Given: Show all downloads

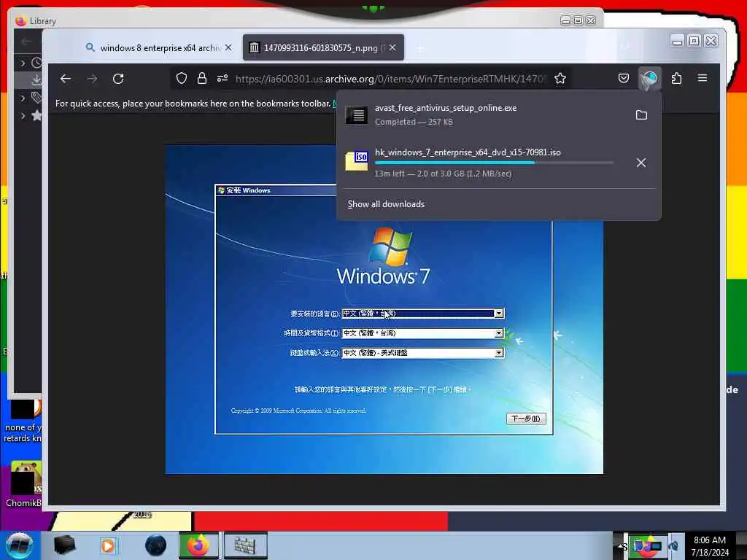Looking at the screenshot, I should click(386, 204).
